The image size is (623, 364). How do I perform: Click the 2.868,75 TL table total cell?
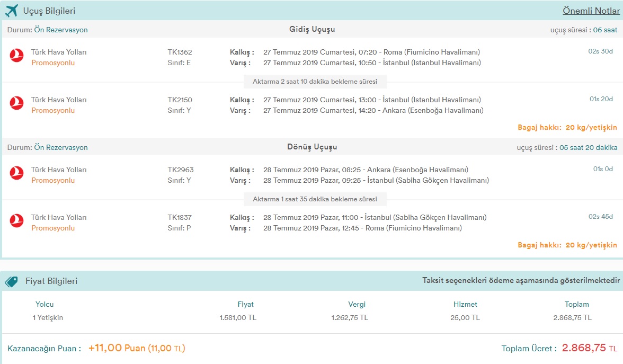click(573, 318)
